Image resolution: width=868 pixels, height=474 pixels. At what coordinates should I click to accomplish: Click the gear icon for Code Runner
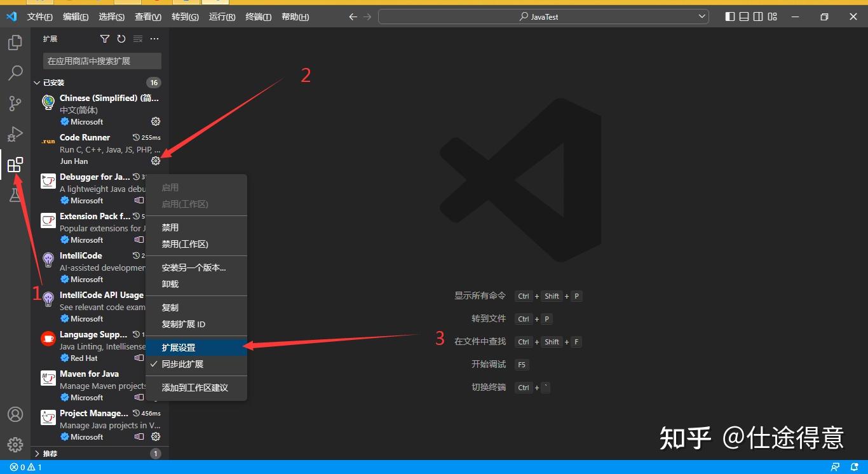tap(156, 161)
